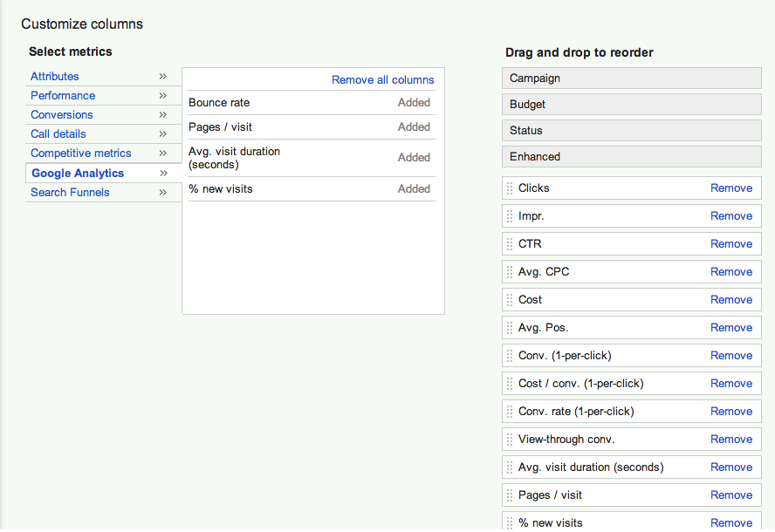Image resolution: width=775 pixels, height=532 pixels.
Task: Click drag handle beside Pages / visit column
Action: point(511,495)
